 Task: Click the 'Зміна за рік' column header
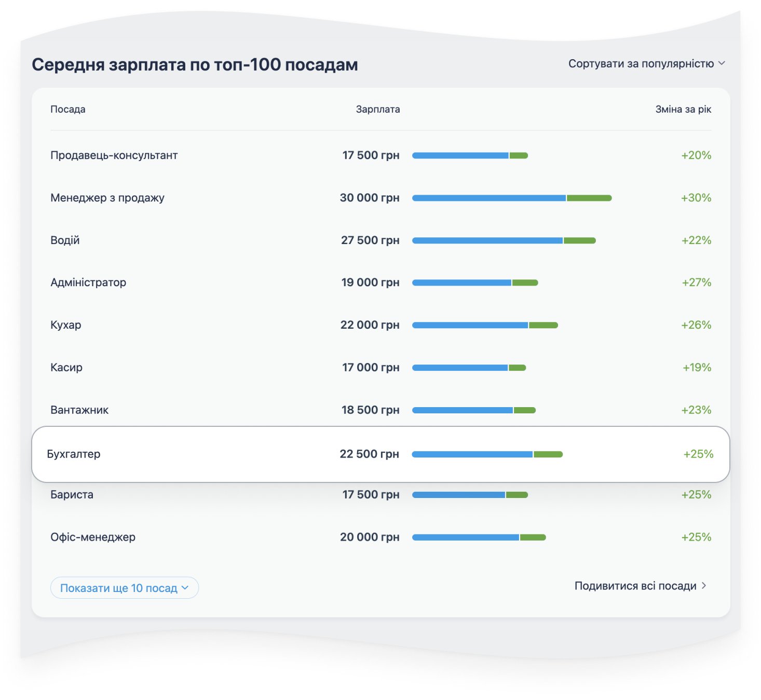point(683,110)
